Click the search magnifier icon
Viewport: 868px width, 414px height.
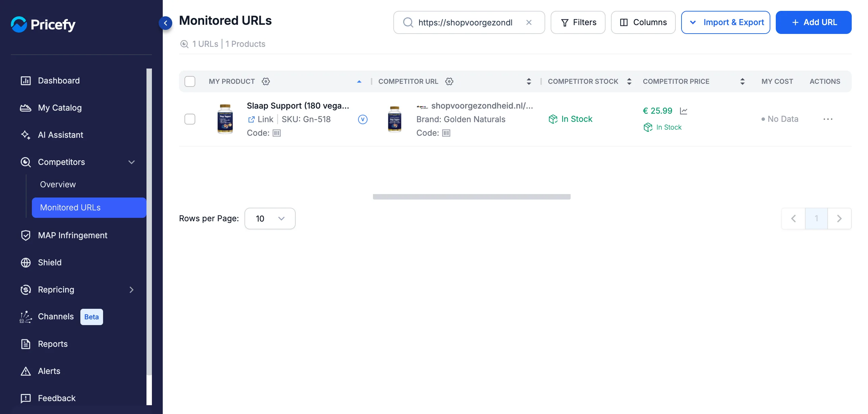(408, 22)
